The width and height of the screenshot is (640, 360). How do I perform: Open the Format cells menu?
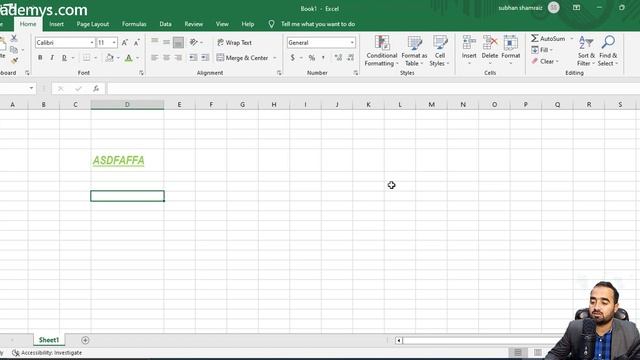[511, 50]
